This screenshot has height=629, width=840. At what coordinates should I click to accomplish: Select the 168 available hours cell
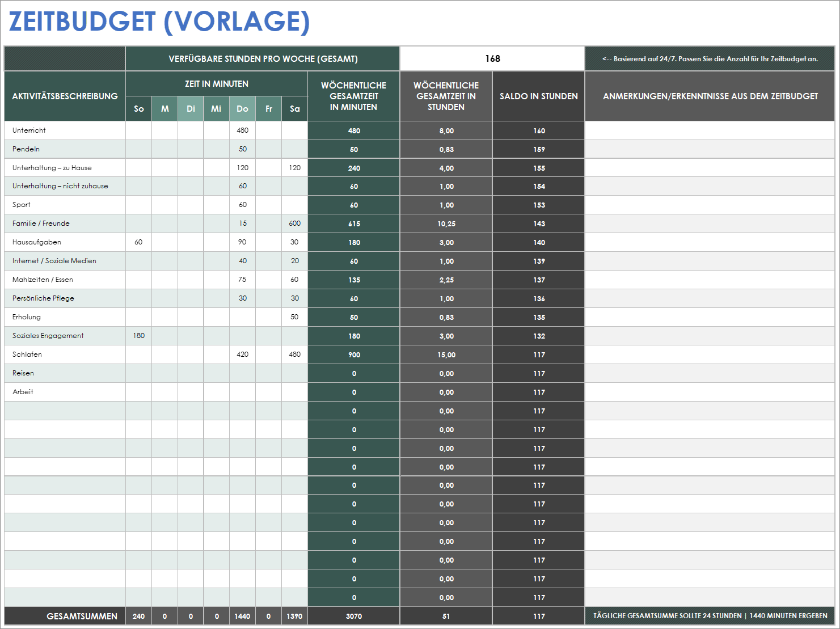point(492,58)
